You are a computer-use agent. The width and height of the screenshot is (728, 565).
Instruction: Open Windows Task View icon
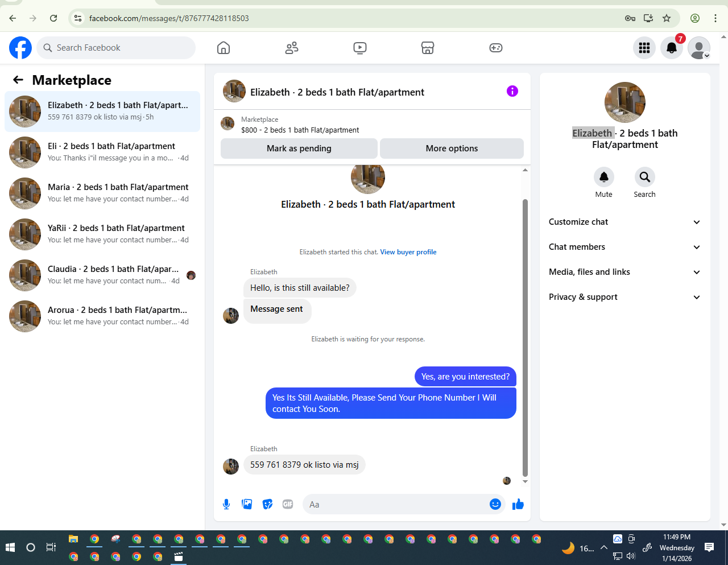51,547
